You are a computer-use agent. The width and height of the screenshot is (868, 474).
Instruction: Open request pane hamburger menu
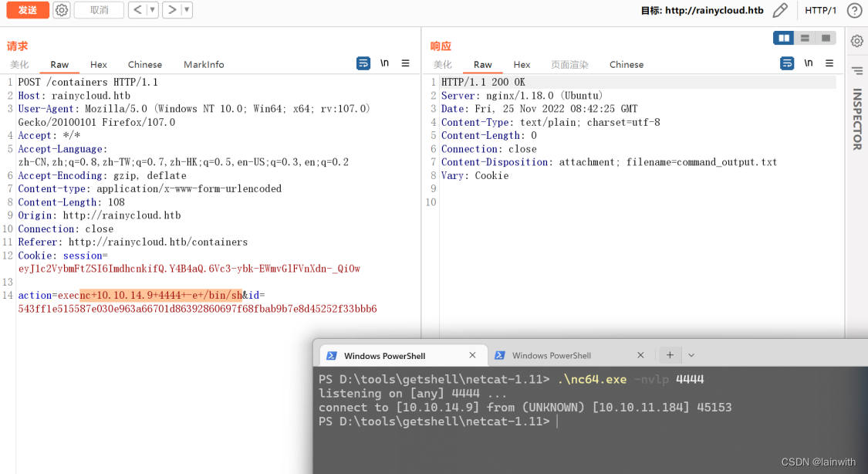pos(406,63)
